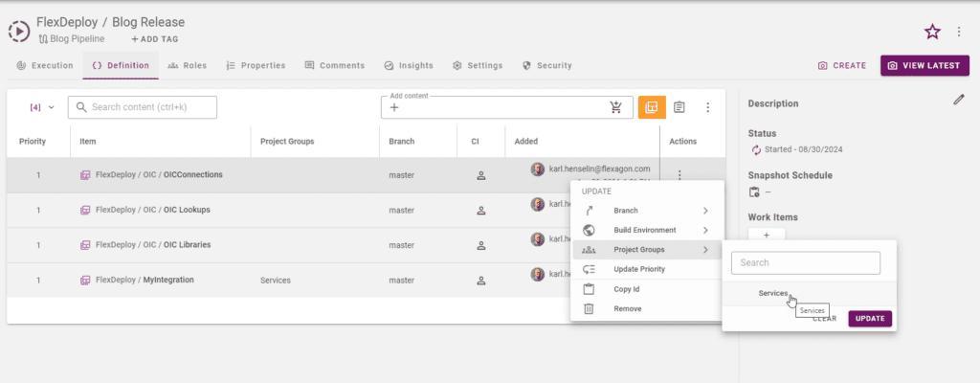
Task: Click the Remove trash icon
Action: pyautogui.click(x=589, y=308)
